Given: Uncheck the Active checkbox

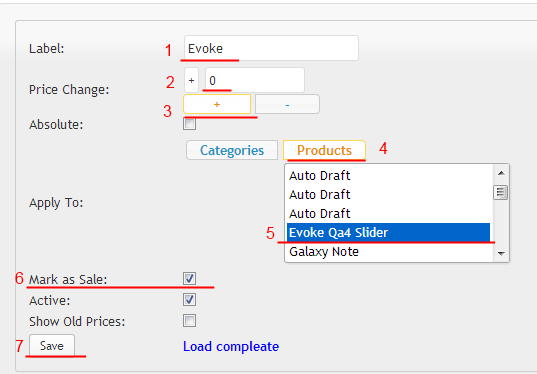Looking at the screenshot, I should [x=189, y=300].
